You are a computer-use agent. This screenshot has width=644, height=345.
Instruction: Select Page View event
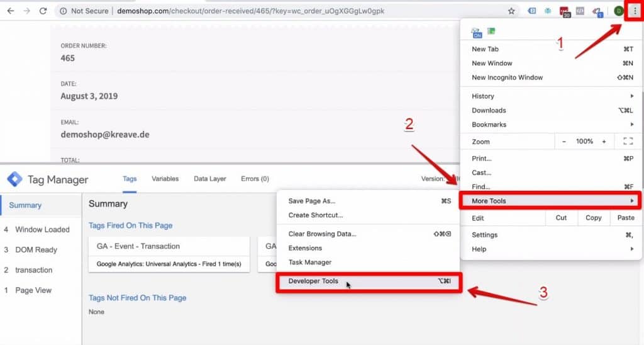point(41,290)
